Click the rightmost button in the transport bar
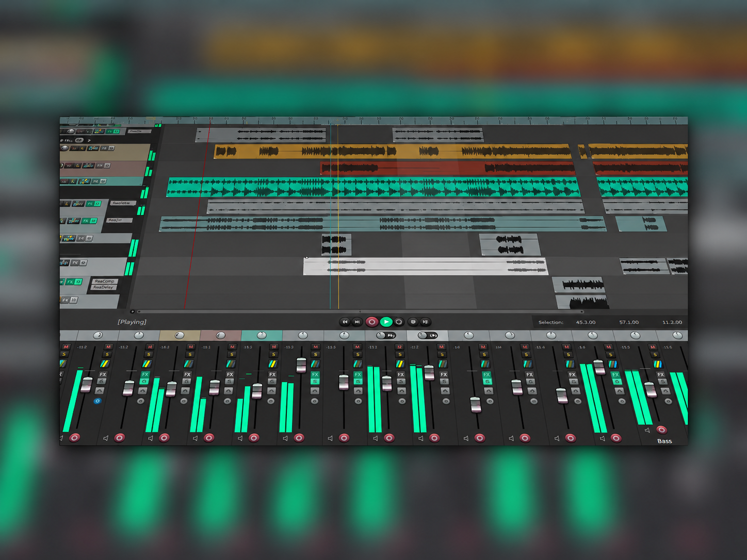The height and width of the screenshot is (560, 747). (426, 322)
